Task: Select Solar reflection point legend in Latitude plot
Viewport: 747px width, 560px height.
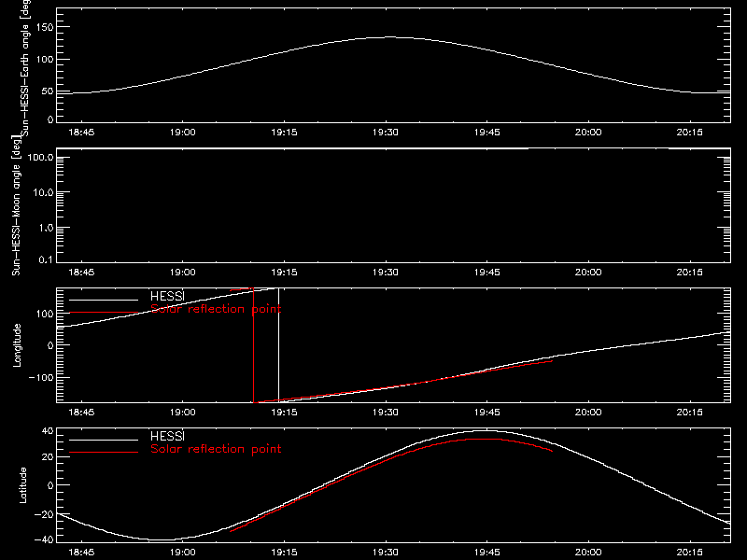Action: click(x=216, y=449)
